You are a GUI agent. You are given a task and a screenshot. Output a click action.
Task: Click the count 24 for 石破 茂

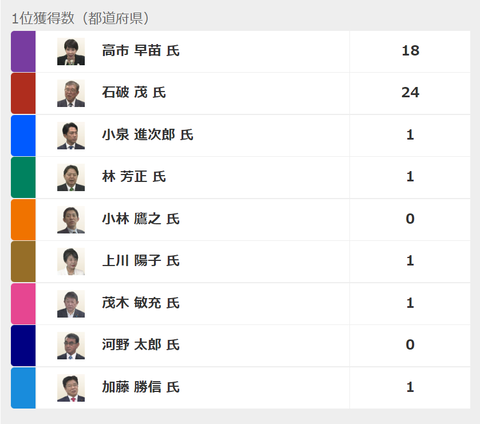[x=410, y=93]
